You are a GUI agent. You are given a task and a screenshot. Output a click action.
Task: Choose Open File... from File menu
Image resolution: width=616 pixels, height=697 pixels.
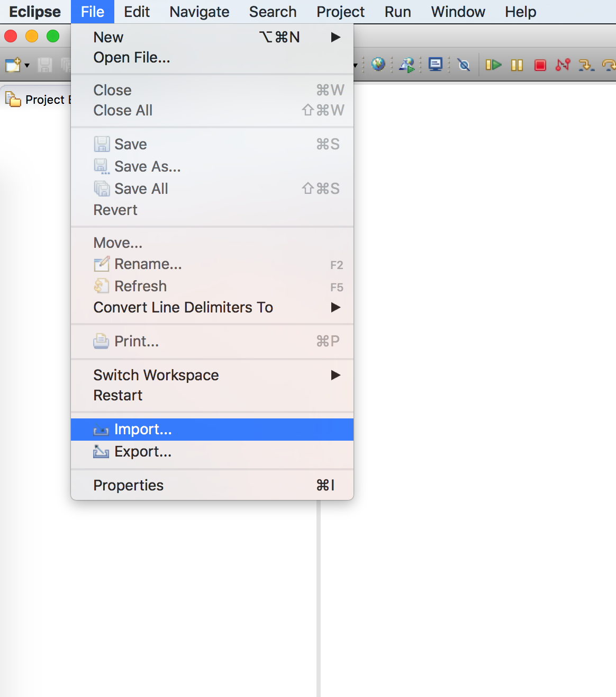tap(212, 57)
